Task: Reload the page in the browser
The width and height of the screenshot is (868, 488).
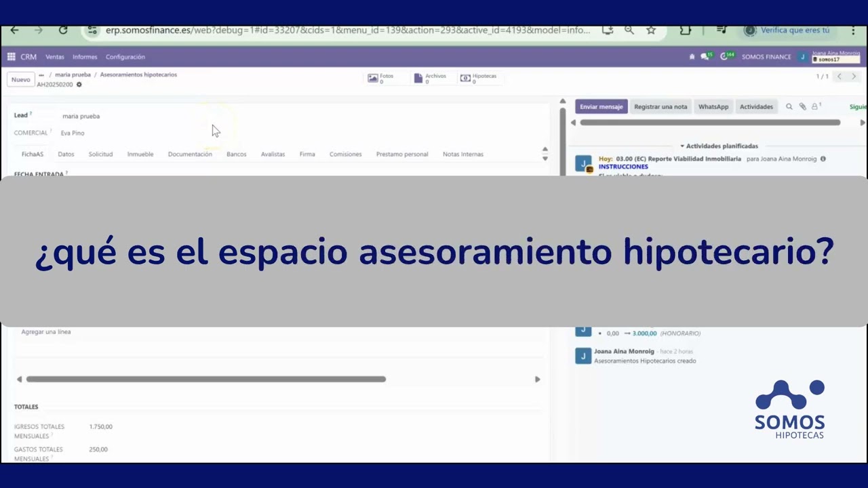Action: tap(63, 30)
